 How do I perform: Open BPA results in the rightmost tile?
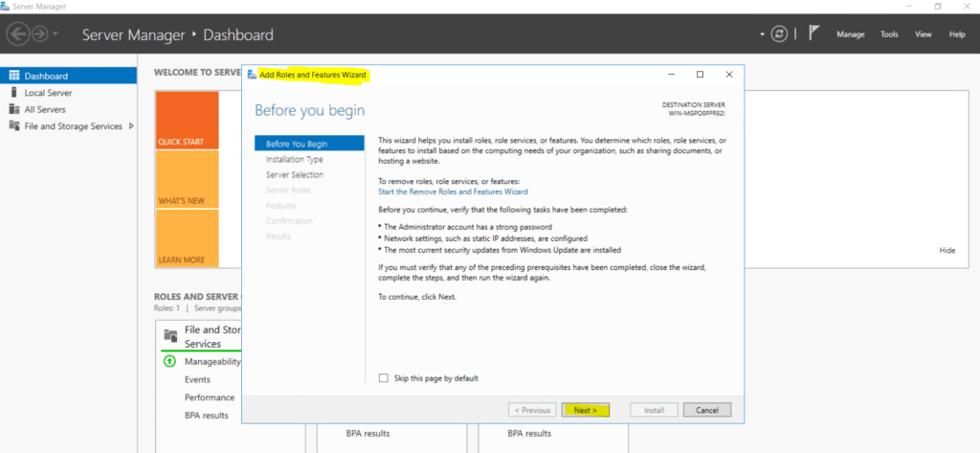529,433
